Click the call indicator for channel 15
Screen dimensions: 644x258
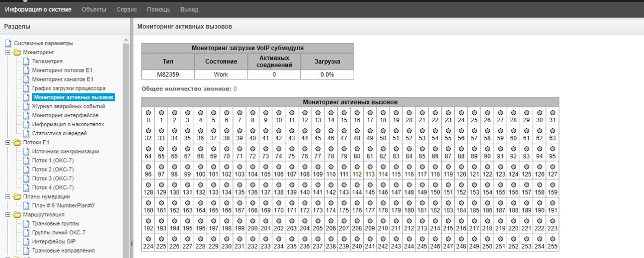click(x=344, y=113)
